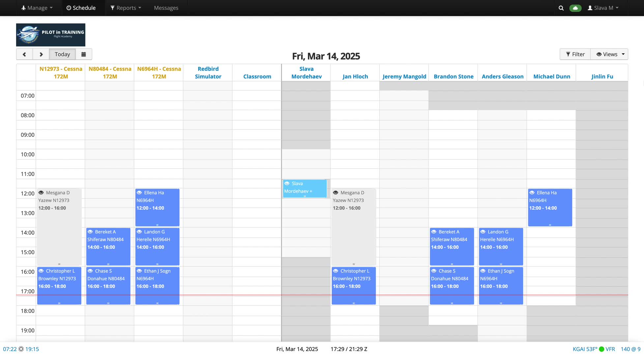Click the sunrise sun icon in footer

[x=21, y=349]
